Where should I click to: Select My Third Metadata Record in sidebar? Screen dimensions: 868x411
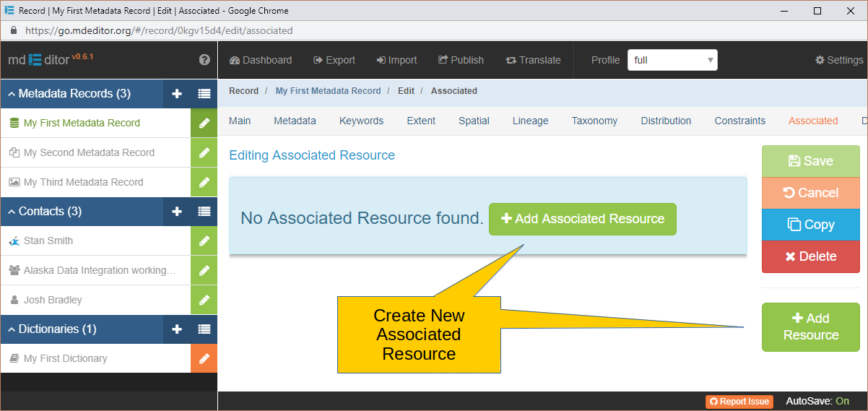[95, 182]
